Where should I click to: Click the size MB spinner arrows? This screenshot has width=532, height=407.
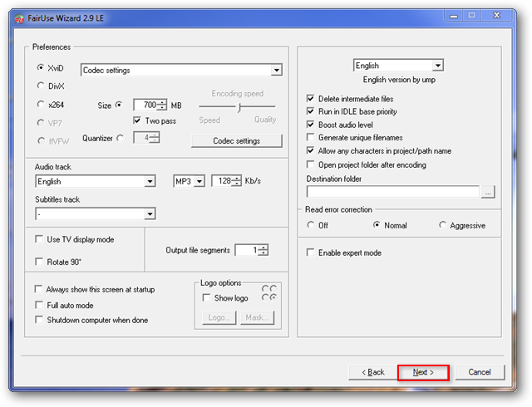pos(162,105)
